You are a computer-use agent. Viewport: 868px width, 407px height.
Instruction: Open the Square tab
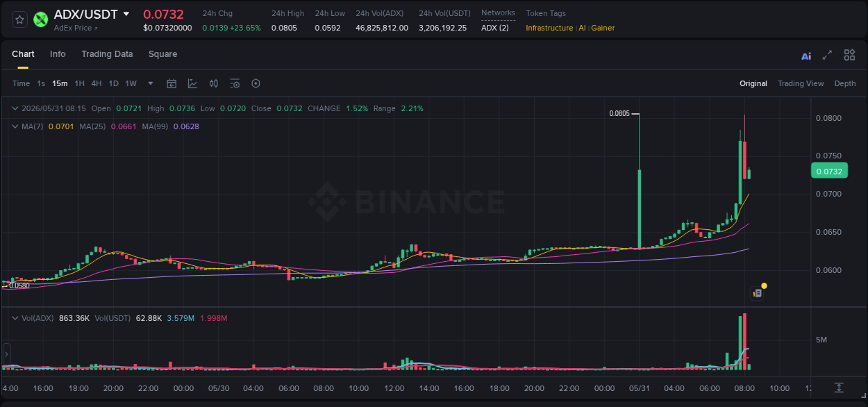point(162,54)
